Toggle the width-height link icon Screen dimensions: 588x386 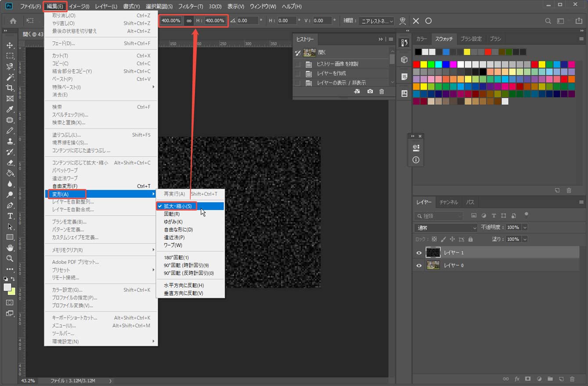click(189, 21)
